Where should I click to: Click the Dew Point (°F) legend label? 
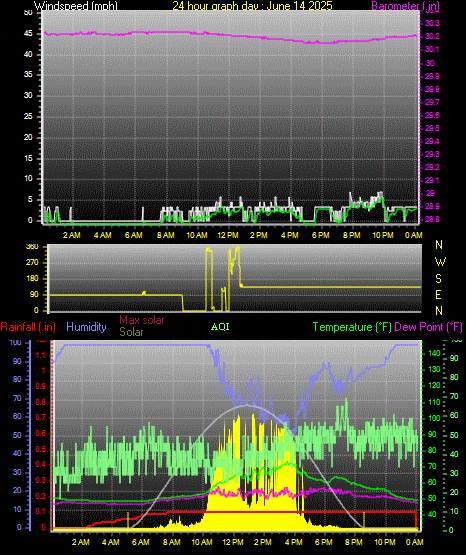click(x=428, y=327)
